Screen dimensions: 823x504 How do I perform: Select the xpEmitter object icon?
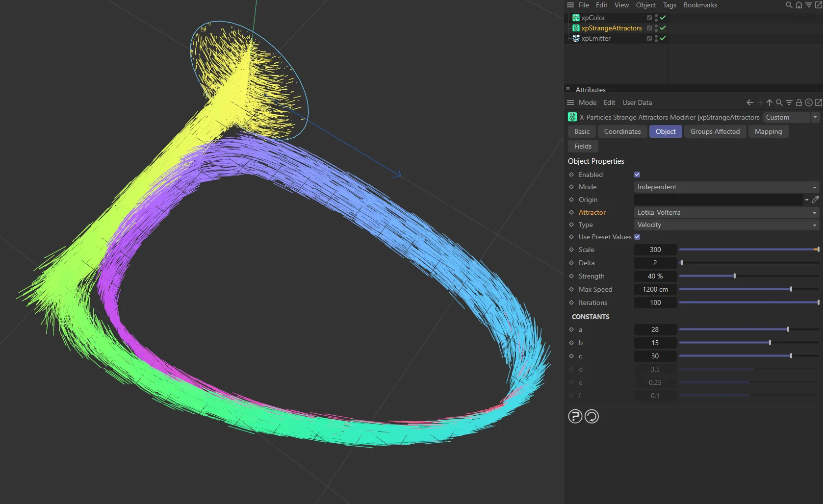tap(576, 38)
